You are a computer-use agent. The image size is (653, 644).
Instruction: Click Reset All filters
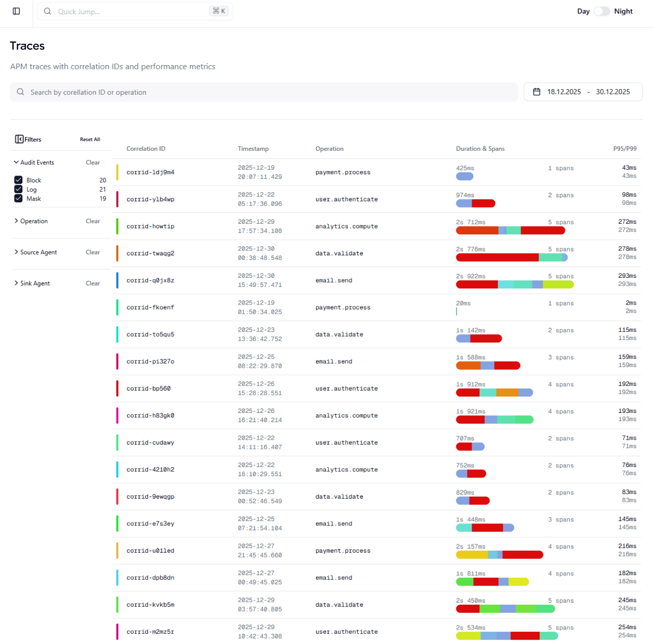(x=90, y=140)
